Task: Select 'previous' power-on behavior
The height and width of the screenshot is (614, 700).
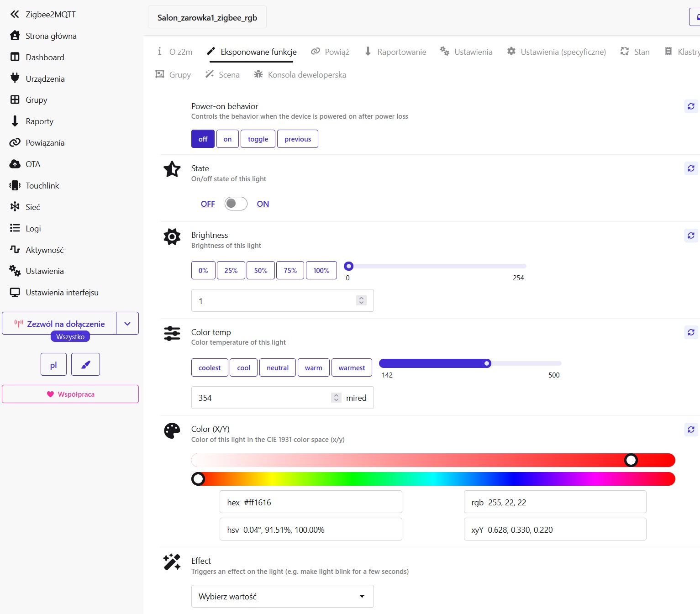Action: (x=297, y=139)
